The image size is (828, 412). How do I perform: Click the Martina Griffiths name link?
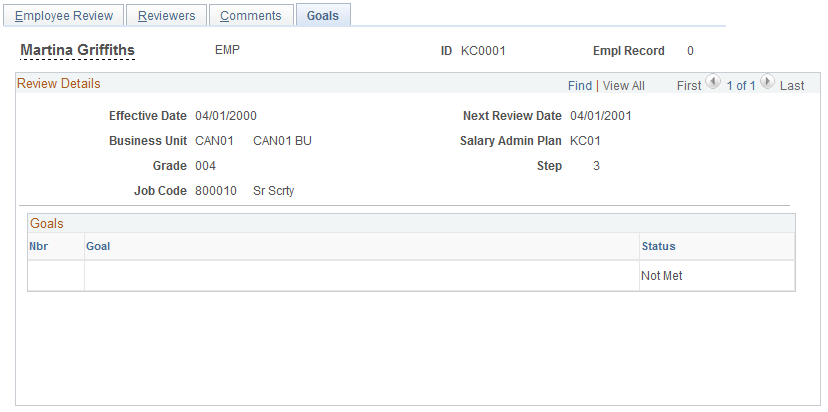(x=77, y=50)
